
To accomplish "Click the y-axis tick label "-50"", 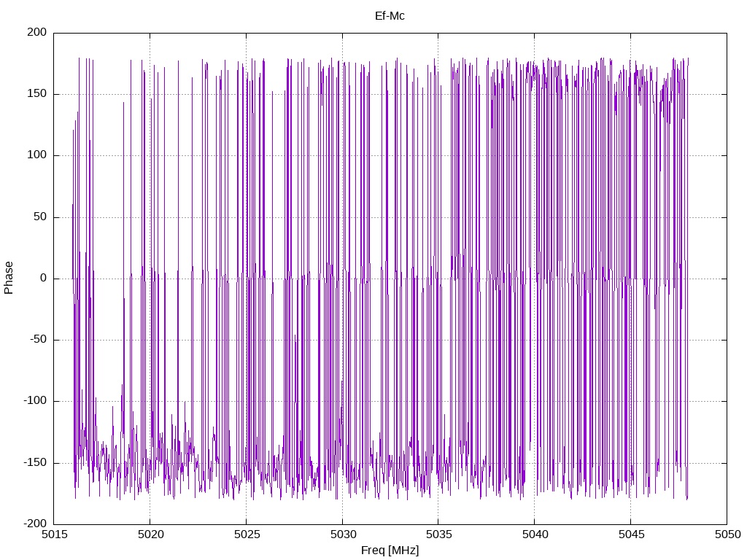I will [38, 340].
